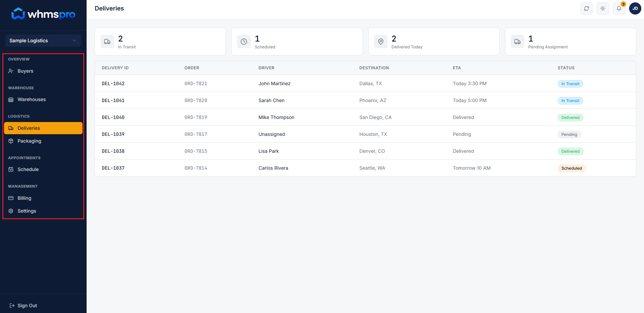This screenshot has width=644, height=313.
Task: Click the Delivered Today map pin icon
Action: (381, 42)
